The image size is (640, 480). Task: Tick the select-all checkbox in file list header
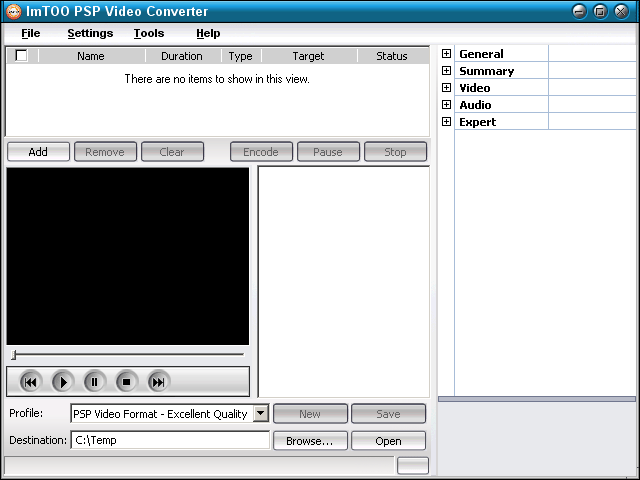coord(21,56)
